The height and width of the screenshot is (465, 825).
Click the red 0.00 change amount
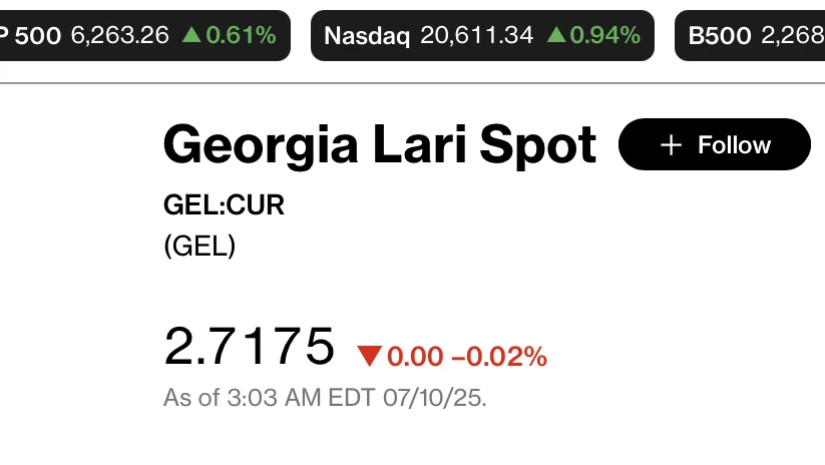415,357
